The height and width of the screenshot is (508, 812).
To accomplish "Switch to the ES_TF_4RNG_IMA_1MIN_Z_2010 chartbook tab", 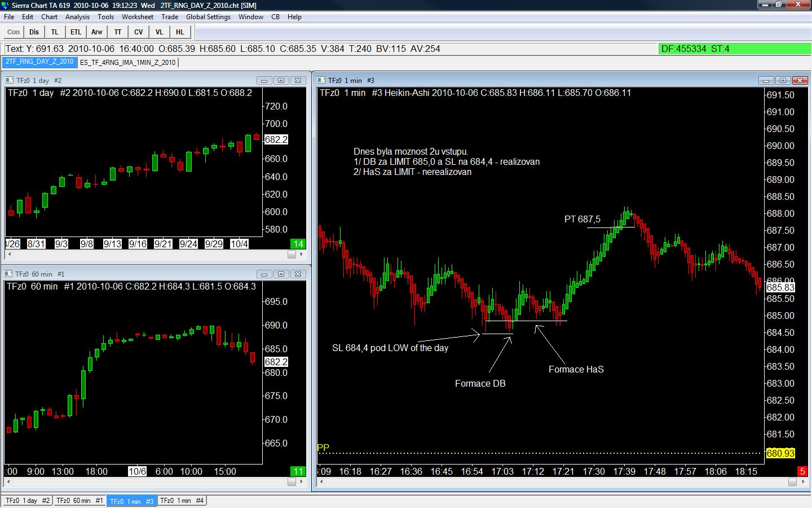I will coord(128,62).
